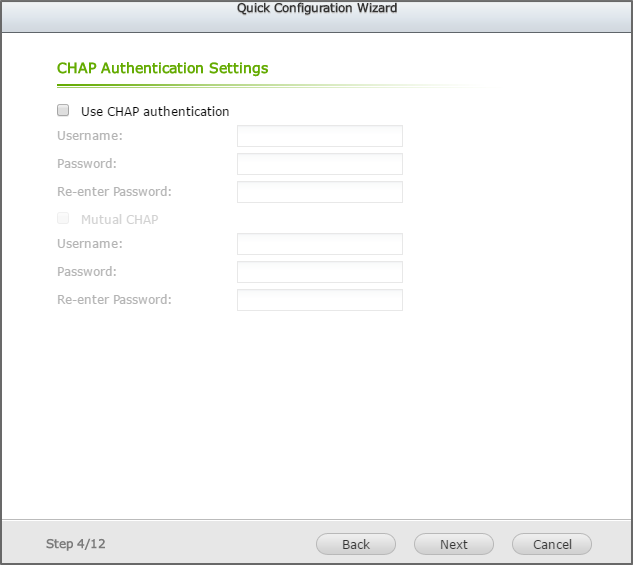Screen dimensions: 633x565
Task: Click the Quick Configuration Wizard title bar
Action: pos(316,8)
